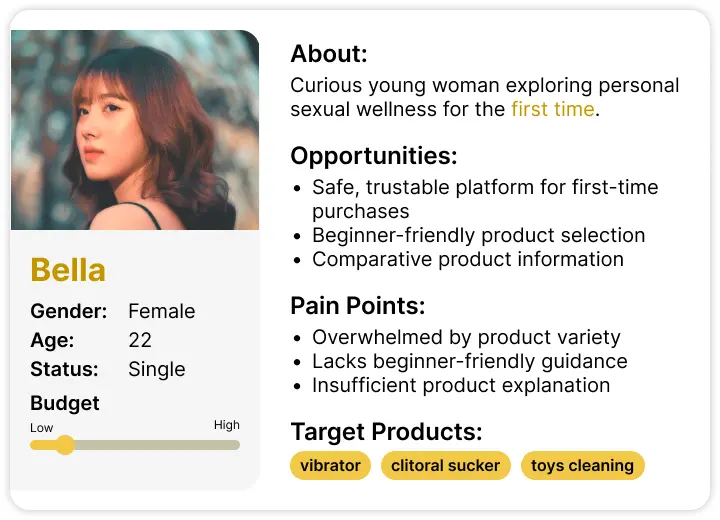Click the Opportunities heading

(x=374, y=156)
